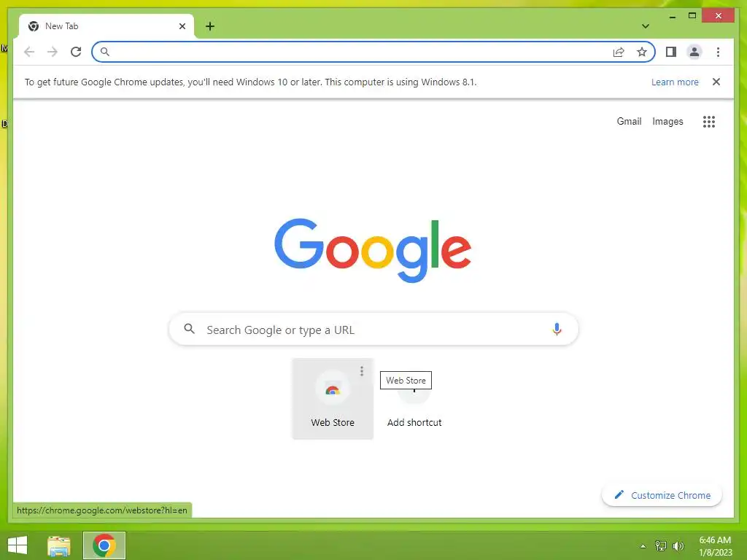The width and height of the screenshot is (747, 560).
Task: Click the share page icon in address bar
Action: tap(619, 52)
